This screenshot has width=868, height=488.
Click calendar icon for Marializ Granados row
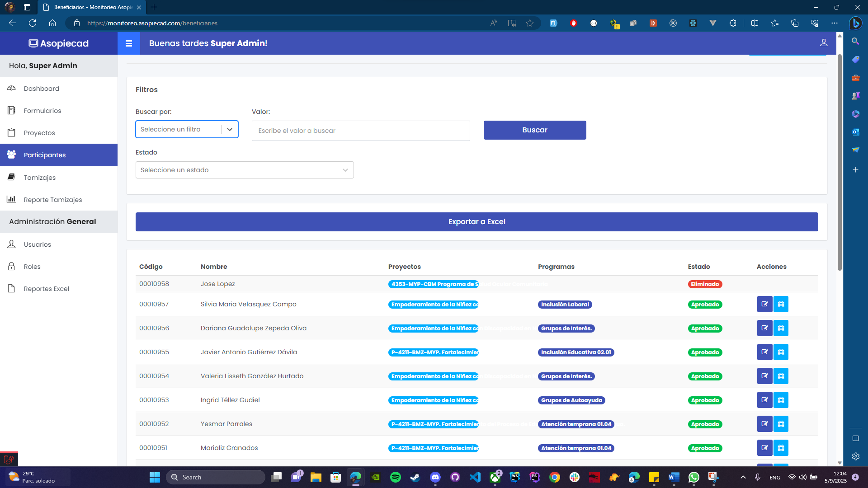click(x=781, y=448)
